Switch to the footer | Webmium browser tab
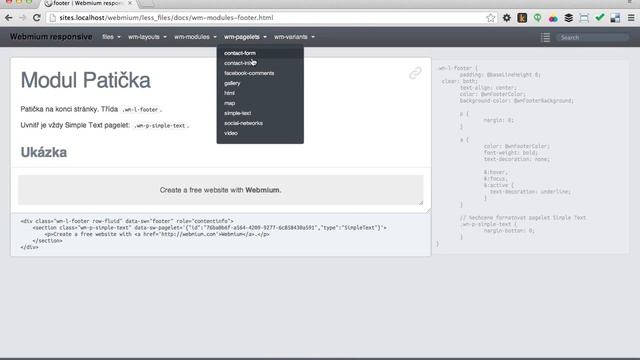This screenshot has width=640, height=360. (88, 3)
